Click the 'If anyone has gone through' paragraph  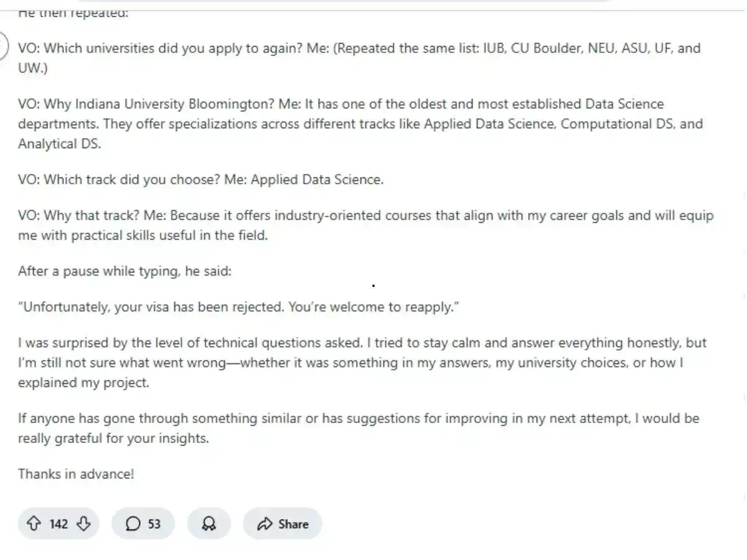[x=359, y=428]
